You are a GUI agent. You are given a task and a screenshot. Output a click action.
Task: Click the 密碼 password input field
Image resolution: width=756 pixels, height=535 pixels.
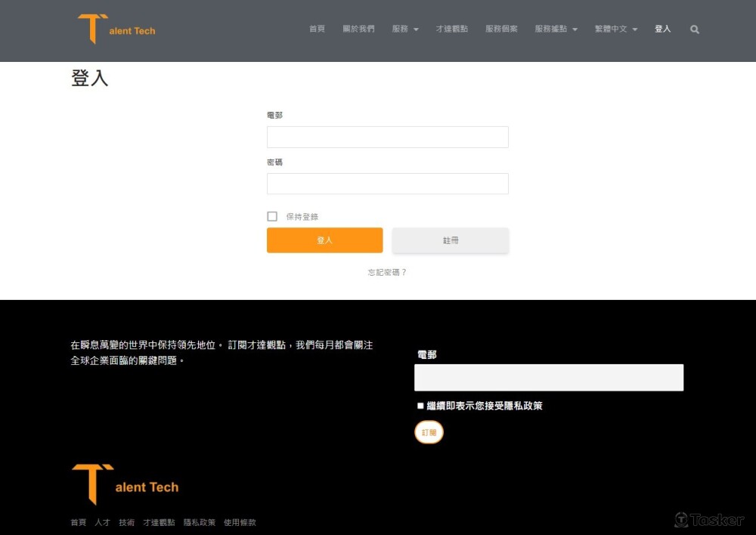point(387,183)
